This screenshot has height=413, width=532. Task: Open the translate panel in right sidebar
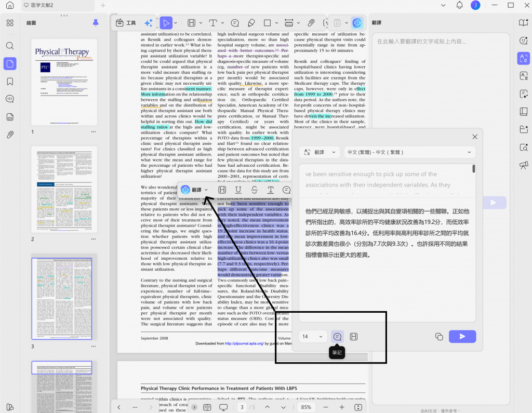(x=524, y=58)
